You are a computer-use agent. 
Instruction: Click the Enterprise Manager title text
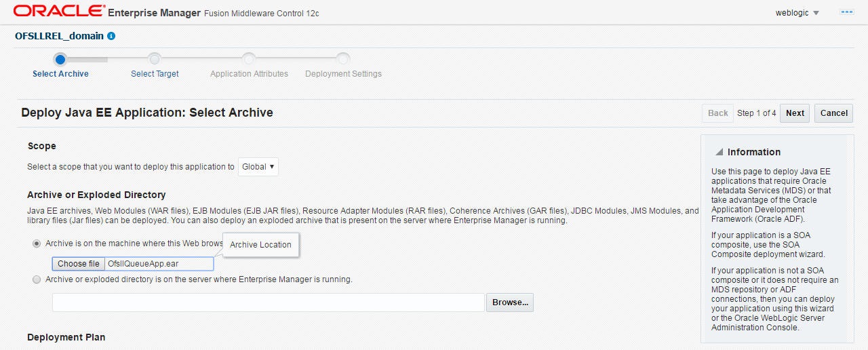point(155,13)
